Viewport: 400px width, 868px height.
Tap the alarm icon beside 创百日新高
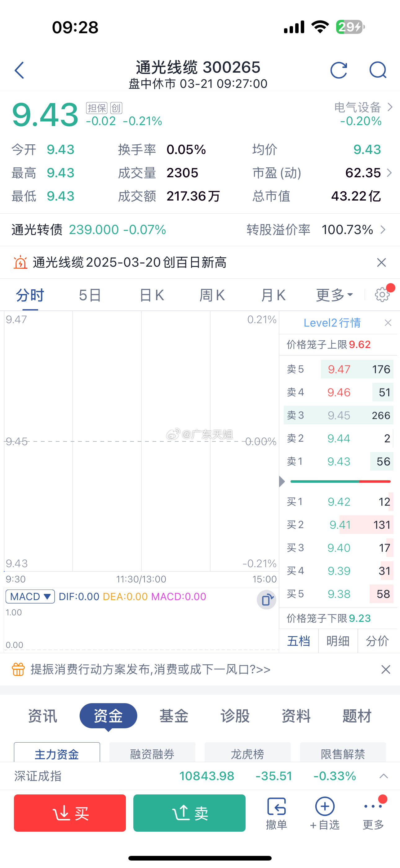[20, 262]
